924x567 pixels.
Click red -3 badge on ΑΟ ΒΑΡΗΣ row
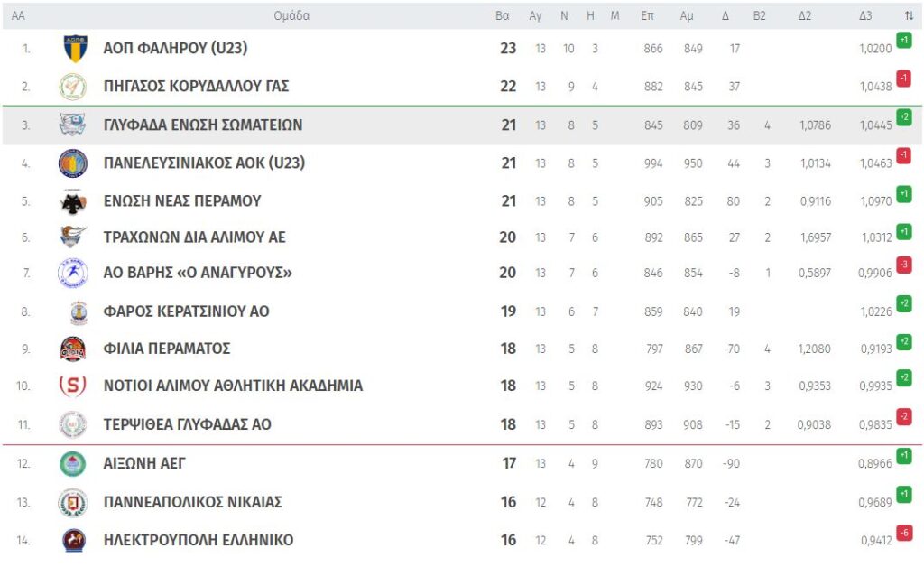tap(903, 265)
